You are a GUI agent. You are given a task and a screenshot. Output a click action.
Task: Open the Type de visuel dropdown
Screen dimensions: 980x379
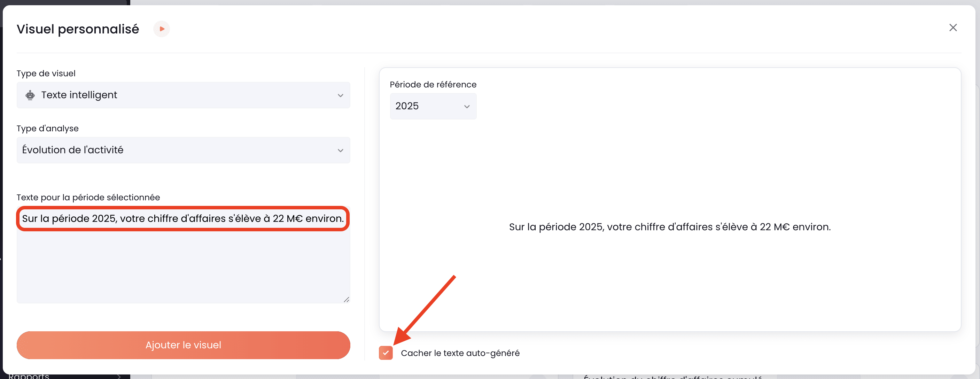coord(184,95)
